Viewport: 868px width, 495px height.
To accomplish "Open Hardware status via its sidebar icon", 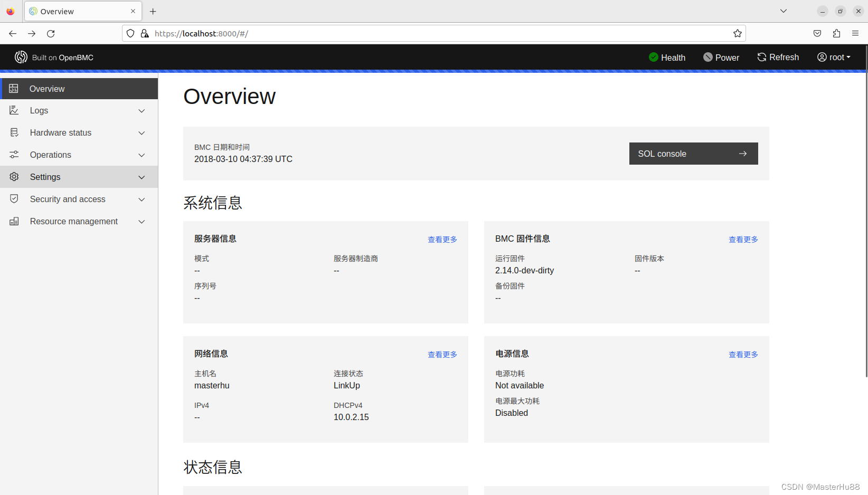I will pyautogui.click(x=14, y=132).
